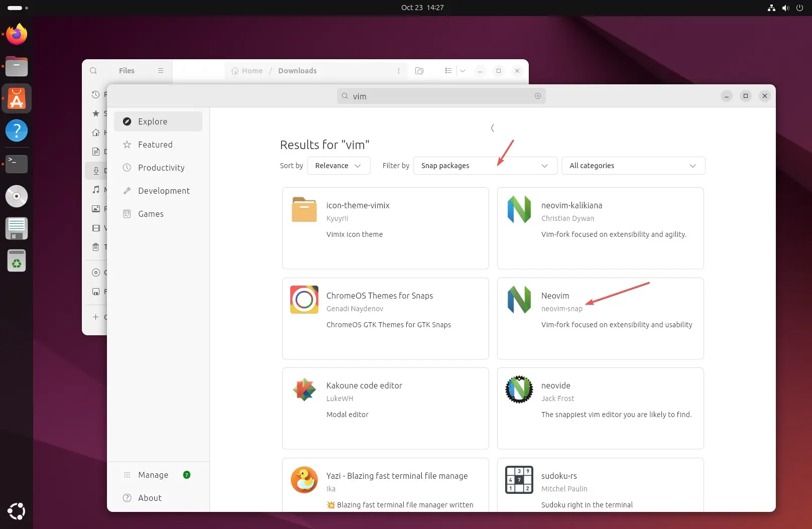The width and height of the screenshot is (812, 529).
Task: Click 'ChromeOS GTK Themes for GTK Snaps' text
Action: pyautogui.click(x=389, y=325)
